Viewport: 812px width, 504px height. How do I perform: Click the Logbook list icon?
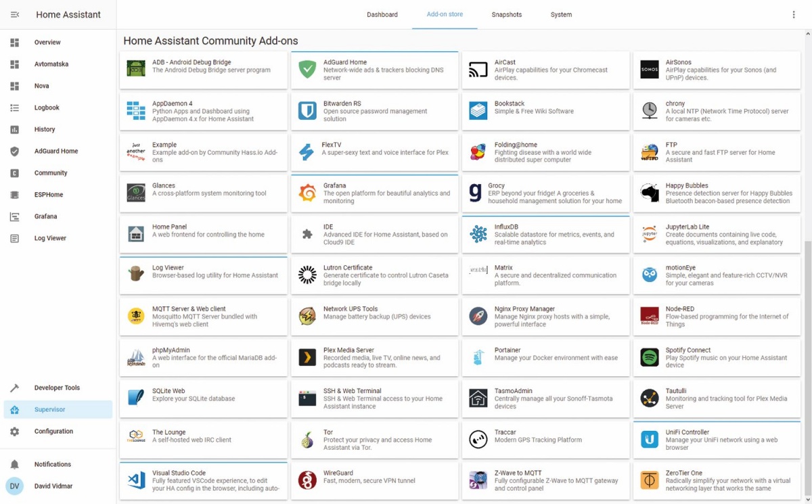(15, 108)
